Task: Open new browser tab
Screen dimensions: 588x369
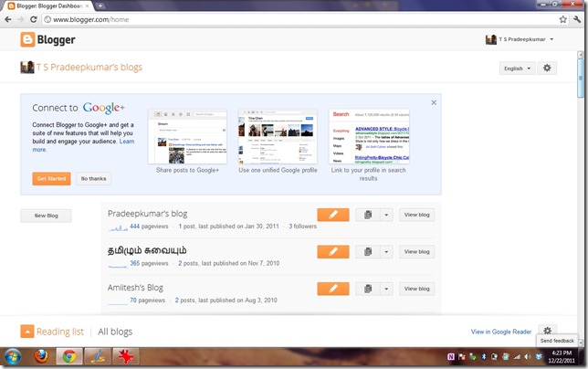Action: click(x=100, y=6)
